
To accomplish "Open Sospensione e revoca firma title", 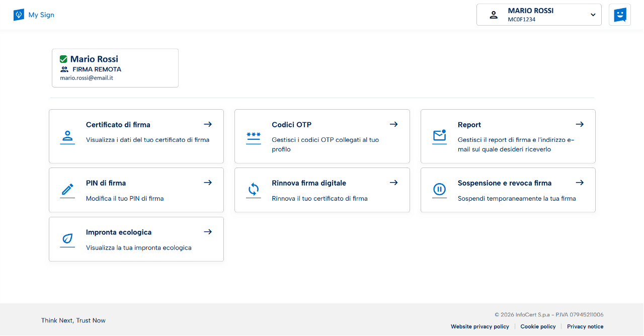I will (504, 183).
